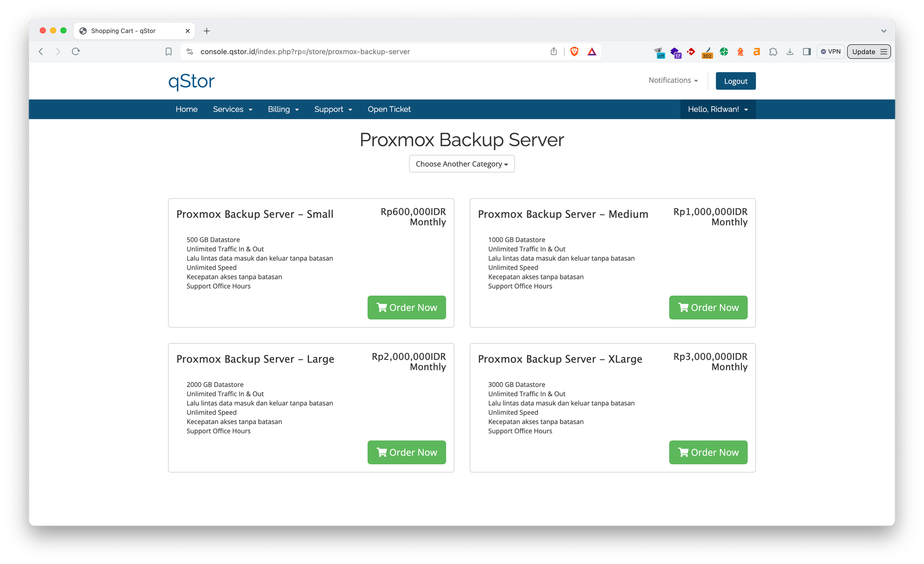Click the share icon in address bar

[x=553, y=51]
